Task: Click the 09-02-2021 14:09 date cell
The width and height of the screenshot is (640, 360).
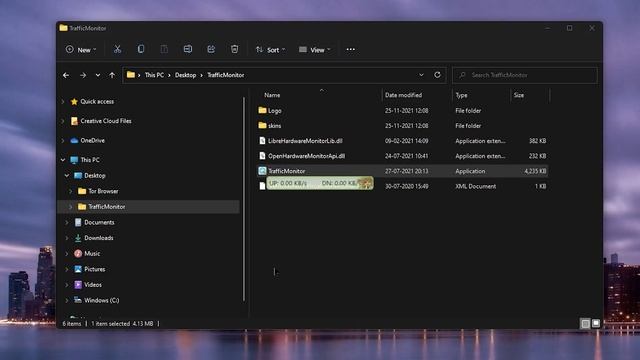Action: click(x=407, y=140)
